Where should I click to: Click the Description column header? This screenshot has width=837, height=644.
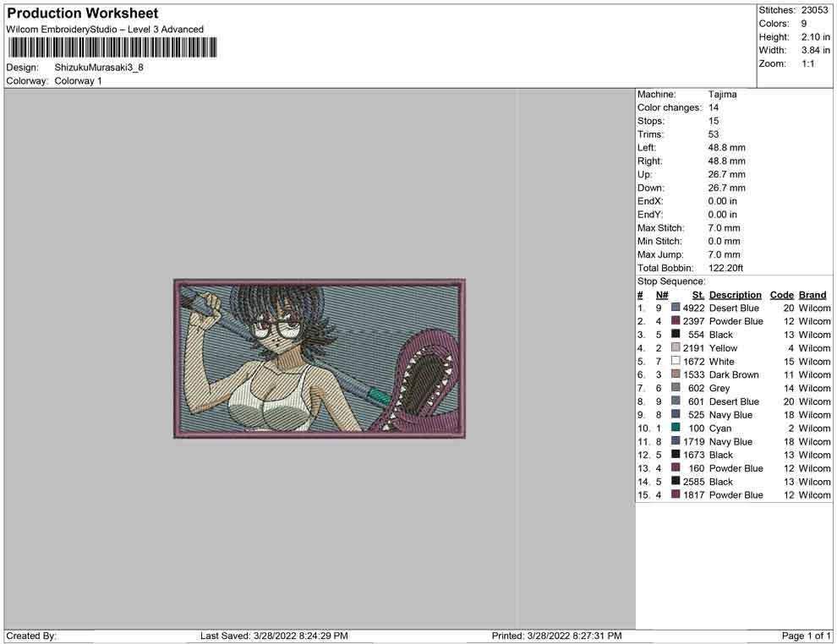[x=735, y=294]
